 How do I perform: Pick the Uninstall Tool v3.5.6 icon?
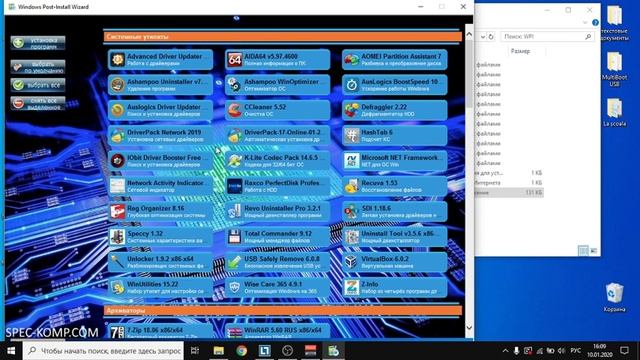pyautogui.click(x=351, y=237)
